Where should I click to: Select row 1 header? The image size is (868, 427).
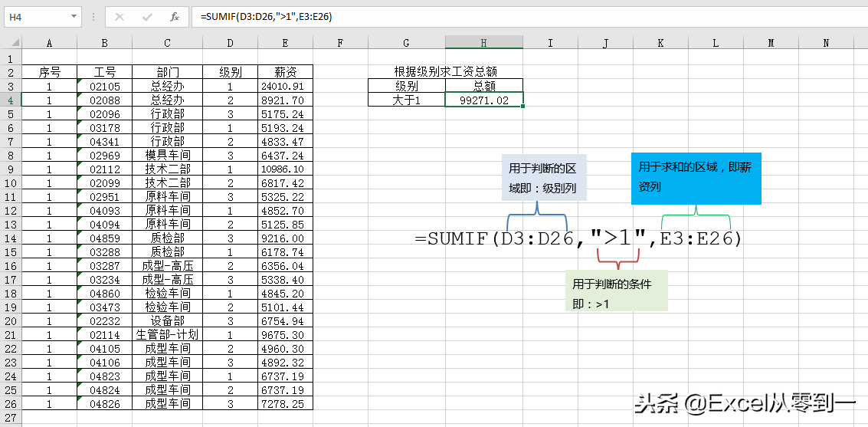11,58
